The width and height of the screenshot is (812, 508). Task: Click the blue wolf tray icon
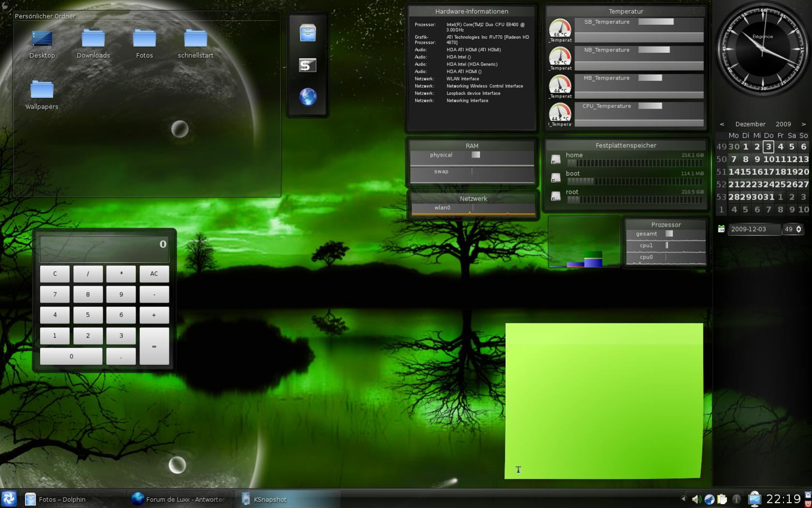[x=709, y=499]
